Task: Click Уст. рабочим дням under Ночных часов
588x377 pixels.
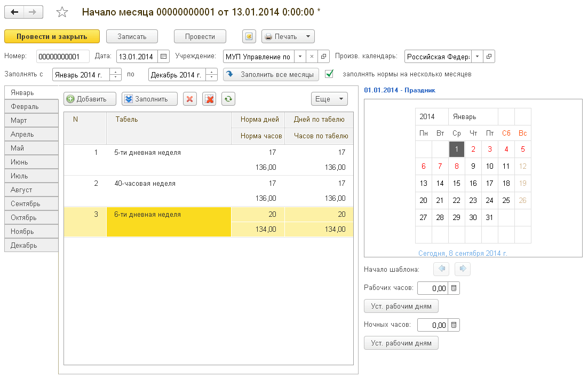Action: pyautogui.click(x=401, y=343)
